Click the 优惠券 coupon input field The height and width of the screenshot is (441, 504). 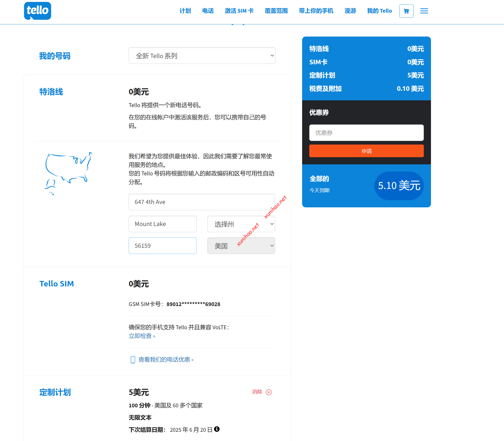point(366,133)
